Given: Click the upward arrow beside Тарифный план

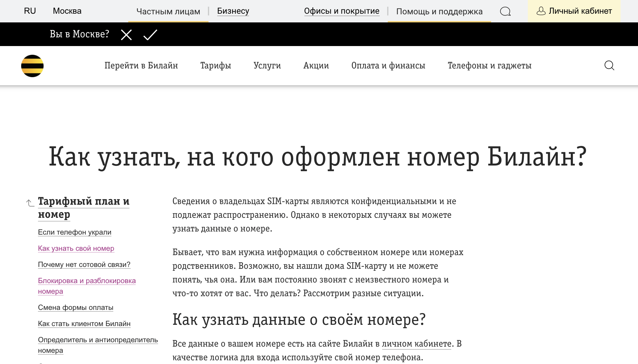Looking at the screenshot, I should tap(29, 203).
